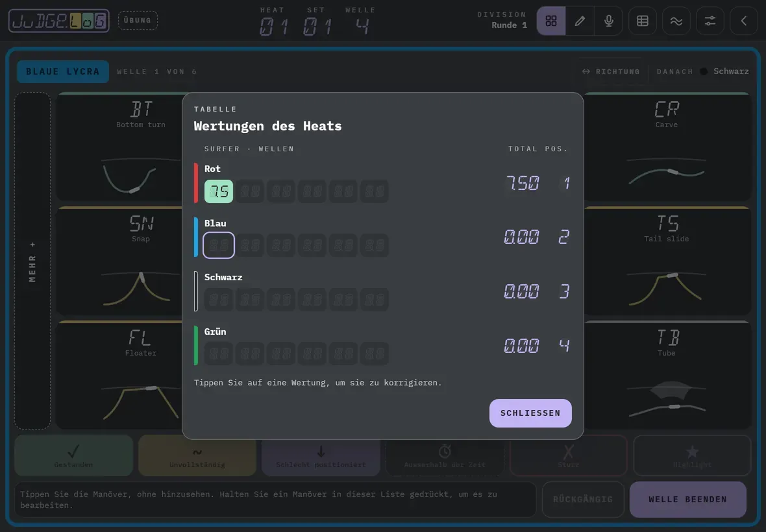Click Blau's highlighted first wave score cell
This screenshot has width=766, height=532.
(x=219, y=245)
